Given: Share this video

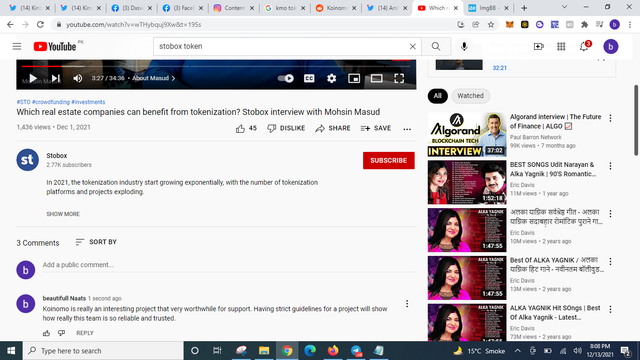Looking at the screenshot, I should coord(333,128).
